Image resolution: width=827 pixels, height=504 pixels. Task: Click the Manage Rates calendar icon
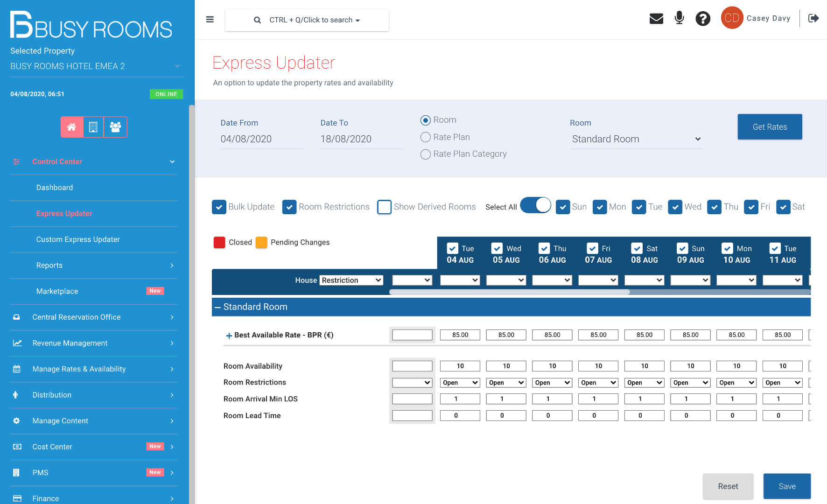(17, 369)
